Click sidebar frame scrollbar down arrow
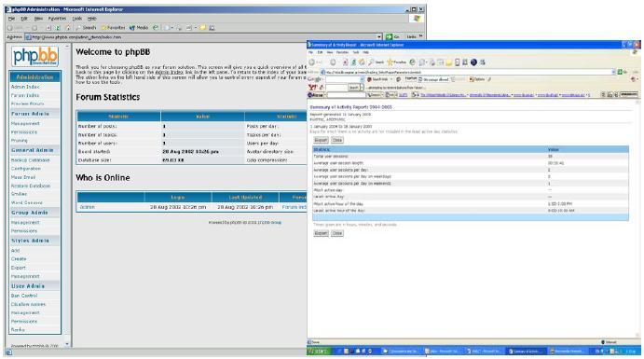This screenshot has height=359, width=644. (x=67, y=344)
